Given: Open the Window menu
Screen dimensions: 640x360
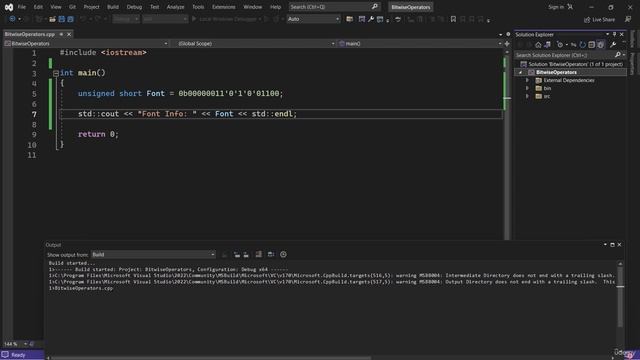Looking at the screenshot, I should click(253, 7).
